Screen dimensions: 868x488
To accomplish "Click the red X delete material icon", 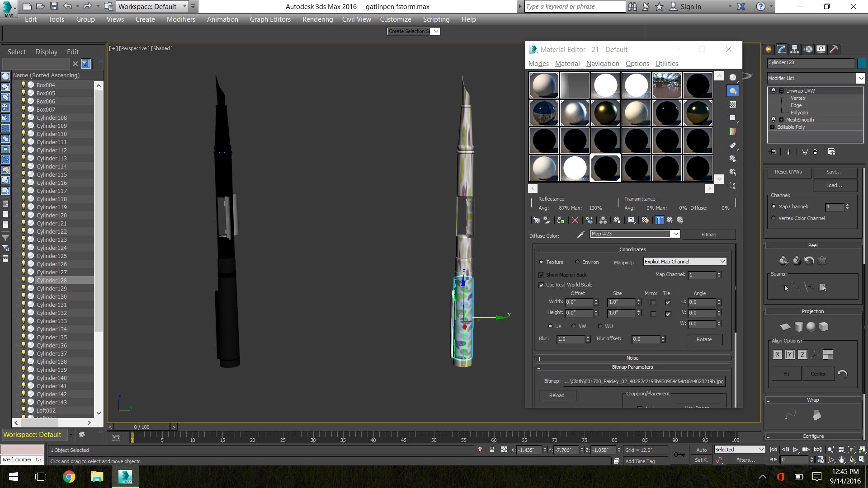I will (x=575, y=220).
